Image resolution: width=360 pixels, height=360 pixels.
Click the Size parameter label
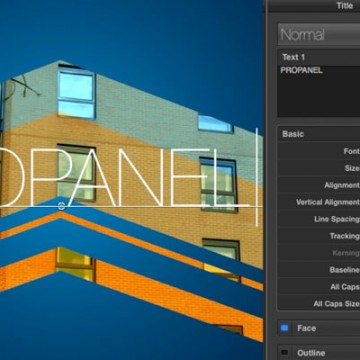352,168
